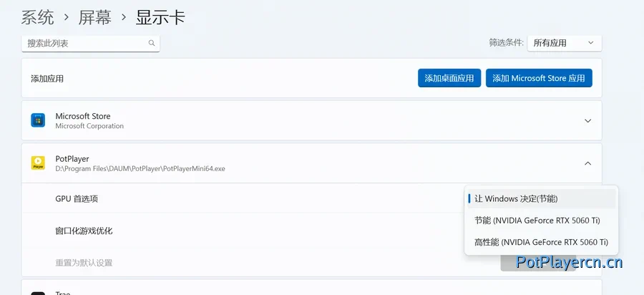
Task: Select 高性能 (NVIDIA GeForce RTX 5060 Ti)
Action: pyautogui.click(x=542, y=243)
